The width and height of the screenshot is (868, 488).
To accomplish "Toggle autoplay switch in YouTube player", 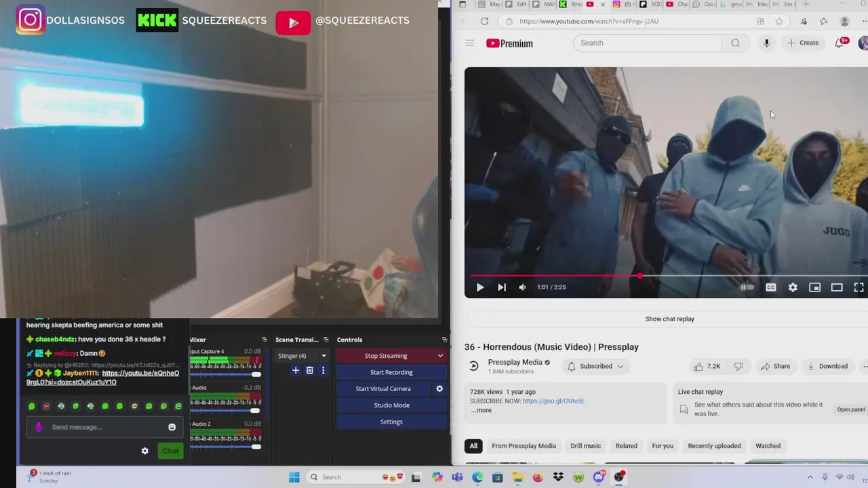I will 747,287.
